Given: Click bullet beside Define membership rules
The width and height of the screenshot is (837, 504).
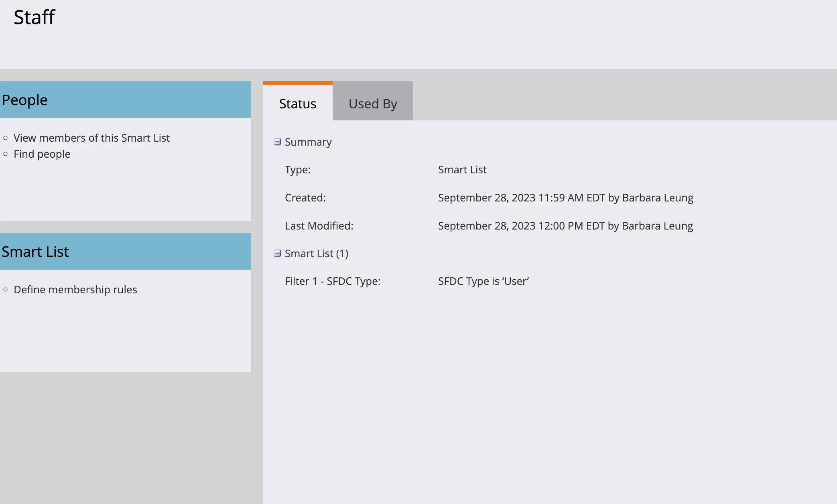Looking at the screenshot, I should [x=6, y=289].
